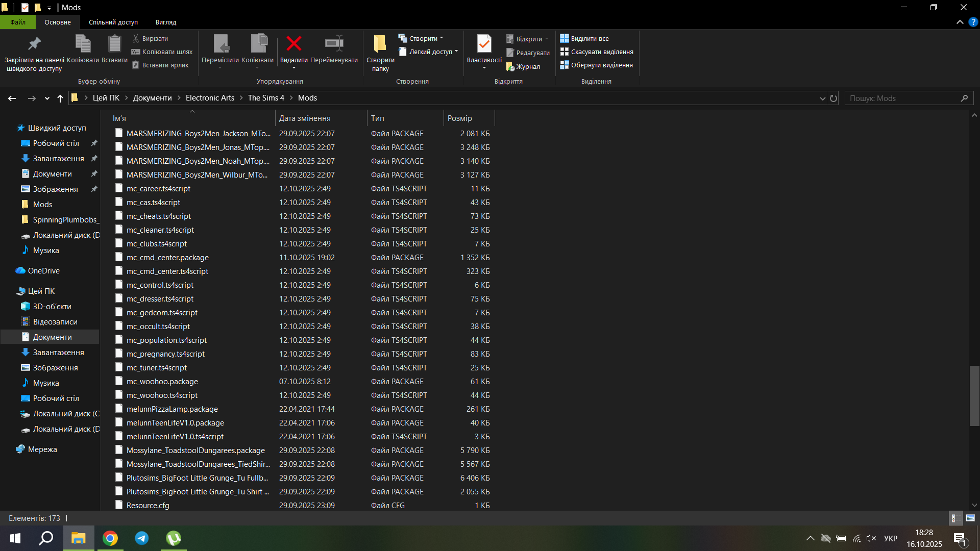Click the Properties (Властивості) checkmark icon

484,44
